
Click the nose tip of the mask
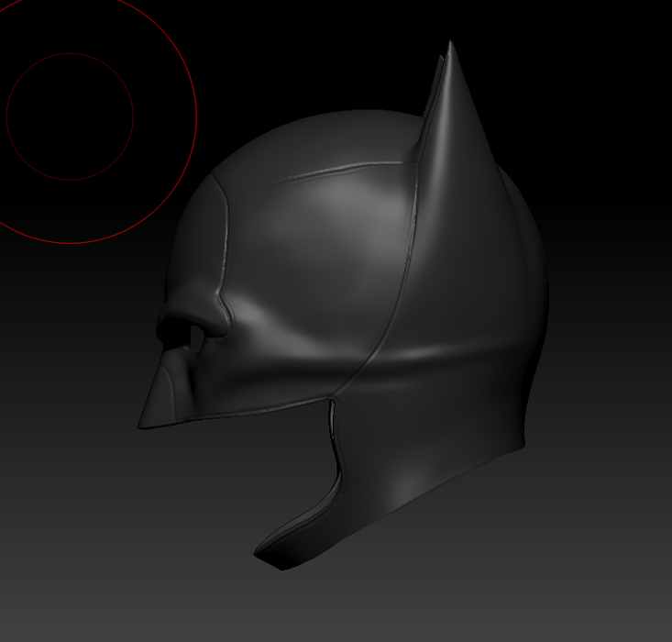[144, 424]
